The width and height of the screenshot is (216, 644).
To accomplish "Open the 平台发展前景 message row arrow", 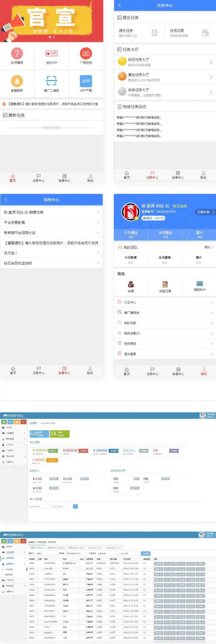I will [x=98, y=222].
